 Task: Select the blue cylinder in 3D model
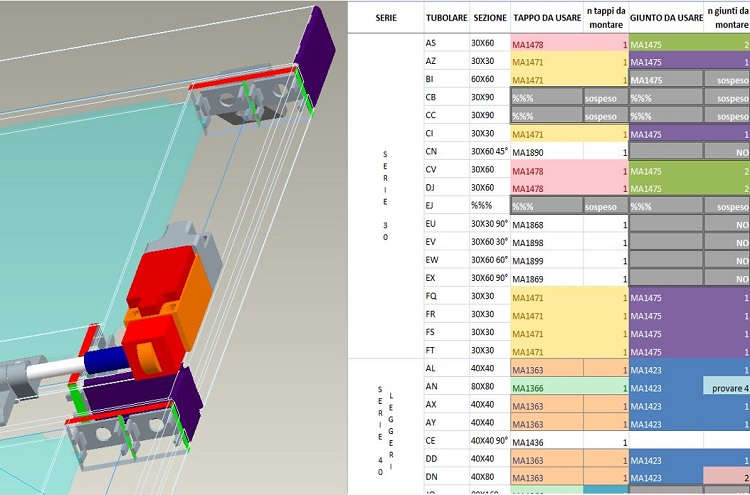pyautogui.click(x=107, y=361)
